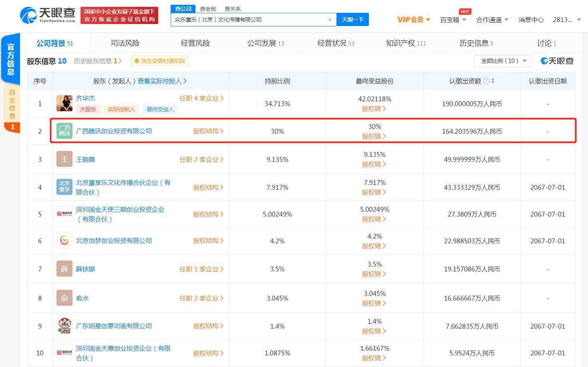Click the 广东明星创意动画 logo icon
The height and width of the screenshot is (367, 588).
pos(64,326)
